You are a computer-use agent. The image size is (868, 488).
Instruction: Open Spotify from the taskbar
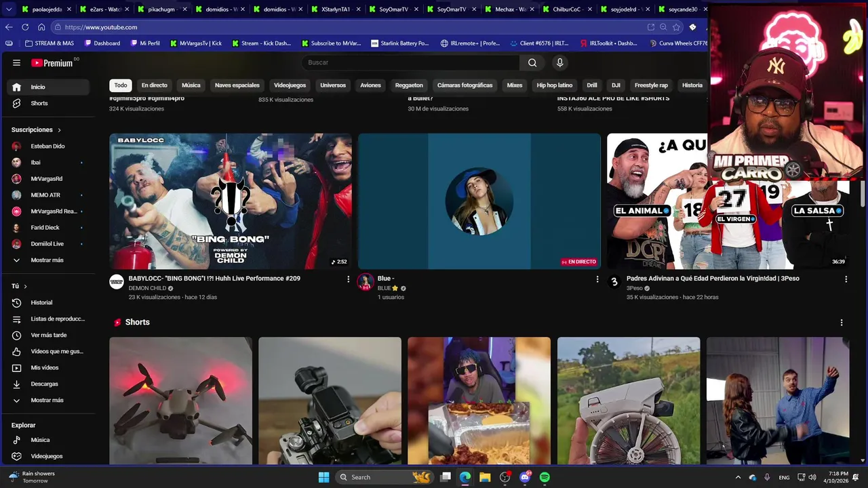(545, 477)
